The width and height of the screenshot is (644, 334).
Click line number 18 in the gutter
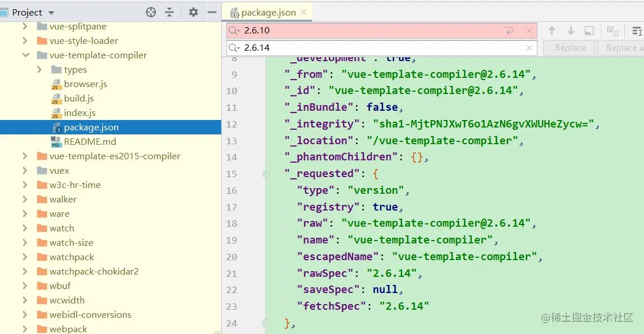(232, 223)
